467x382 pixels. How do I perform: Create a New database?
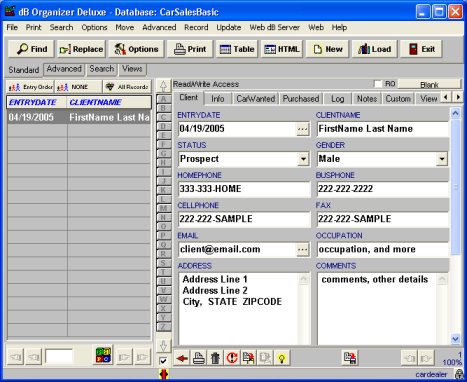[327, 49]
